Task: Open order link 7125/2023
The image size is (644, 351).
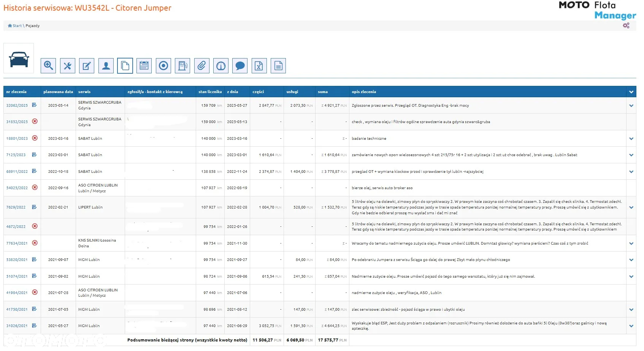Action: coord(16,155)
